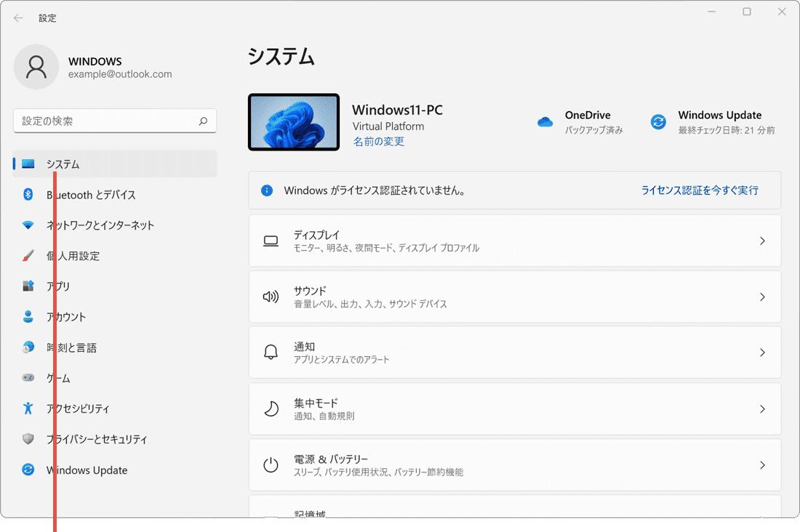Select the 通知 bell icon

click(x=271, y=352)
